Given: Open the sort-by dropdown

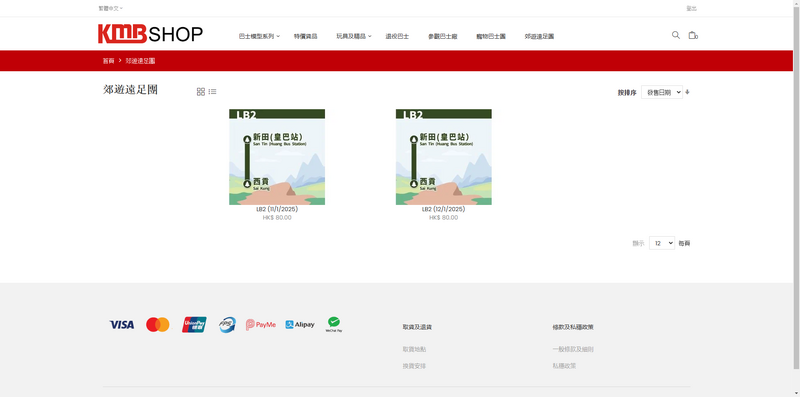Looking at the screenshot, I should 662,92.
